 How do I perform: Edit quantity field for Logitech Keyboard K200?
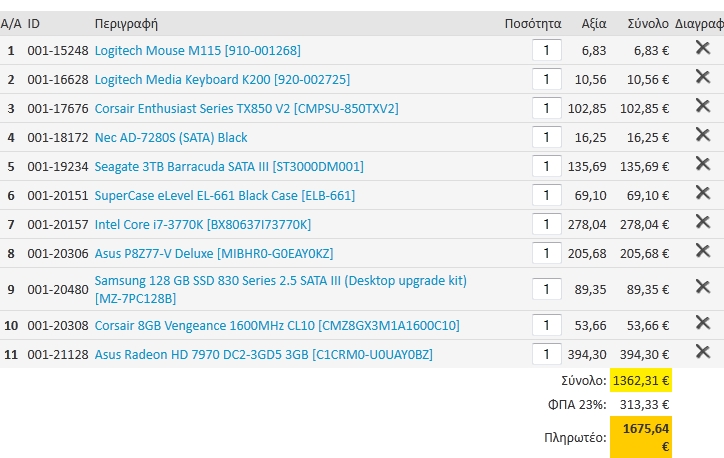tap(547, 79)
